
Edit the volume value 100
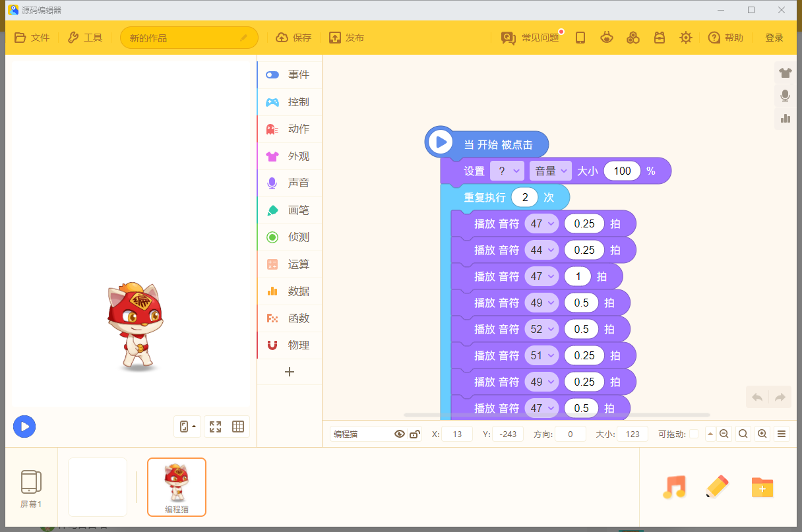pyautogui.click(x=622, y=171)
